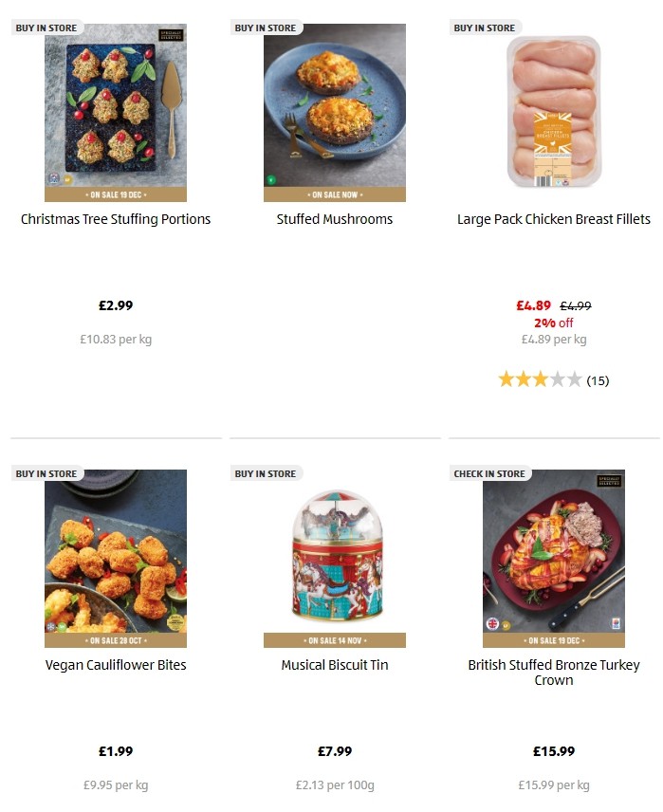Click the British Stuffed Bronze Turkey Crown thumbnail
Image resolution: width=663 pixels, height=812 pixels.
[553, 558]
